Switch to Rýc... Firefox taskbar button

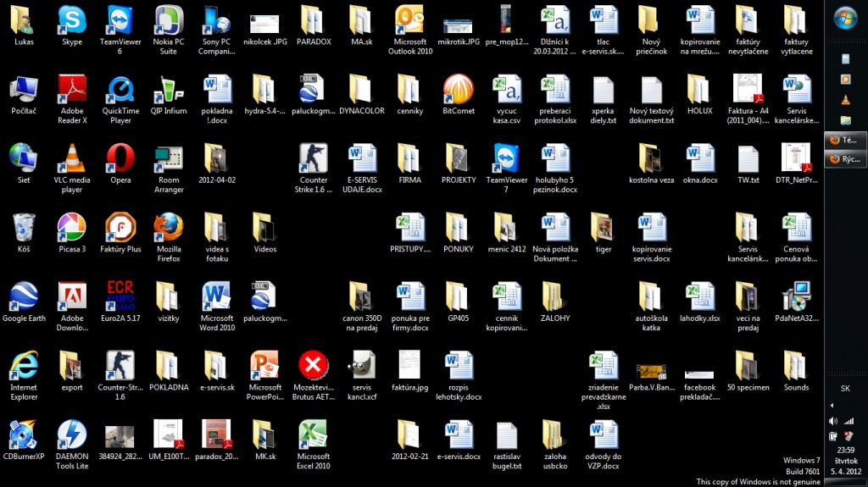click(845, 159)
